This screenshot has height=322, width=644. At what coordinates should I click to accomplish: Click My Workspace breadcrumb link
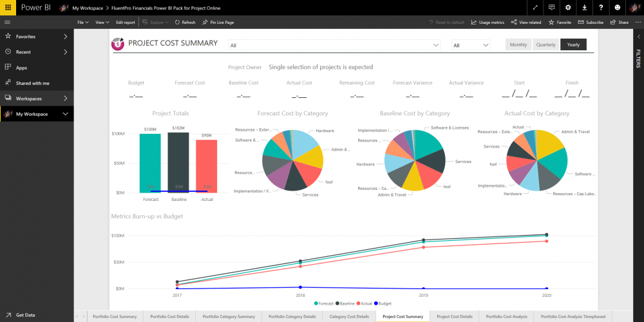(x=88, y=8)
